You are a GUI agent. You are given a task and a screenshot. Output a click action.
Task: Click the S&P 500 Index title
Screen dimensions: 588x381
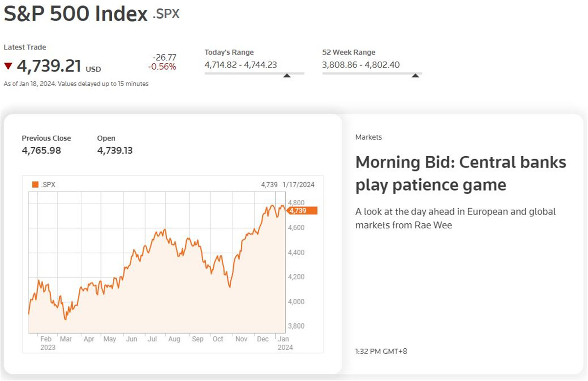[75, 14]
